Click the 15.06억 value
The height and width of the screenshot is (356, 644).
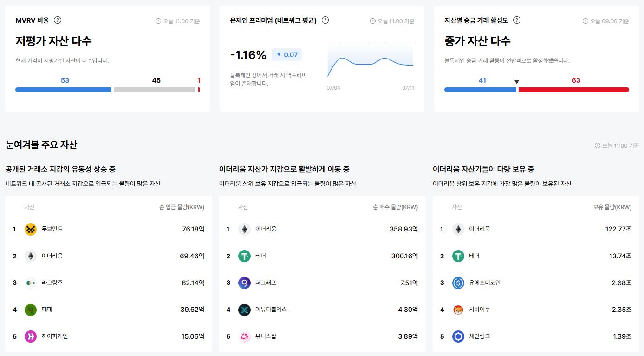click(x=193, y=336)
